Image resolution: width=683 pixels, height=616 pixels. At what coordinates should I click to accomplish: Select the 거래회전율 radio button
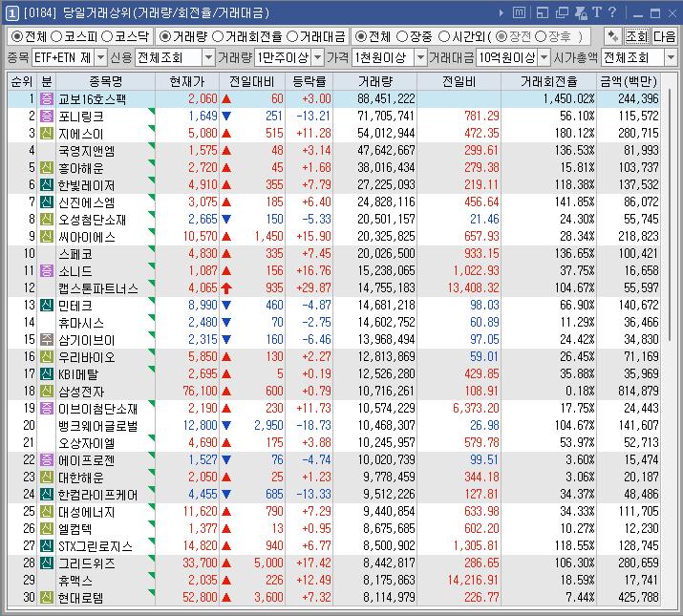[218, 36]
